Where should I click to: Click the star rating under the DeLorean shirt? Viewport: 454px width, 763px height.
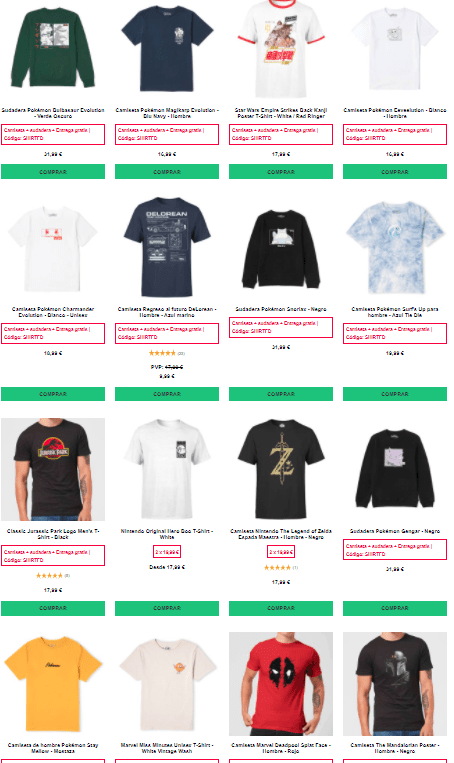click(x=162, y=353)
